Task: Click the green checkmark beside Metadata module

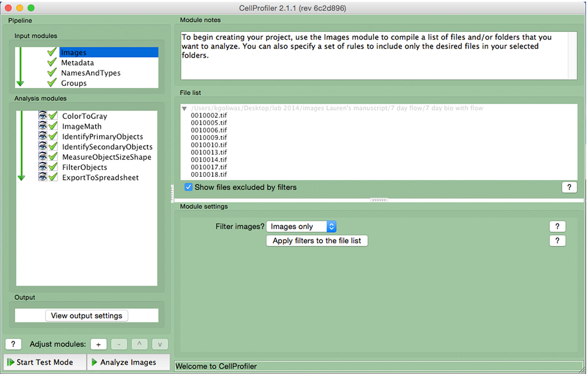Action: pyautogui.click(x=52, y=62)
